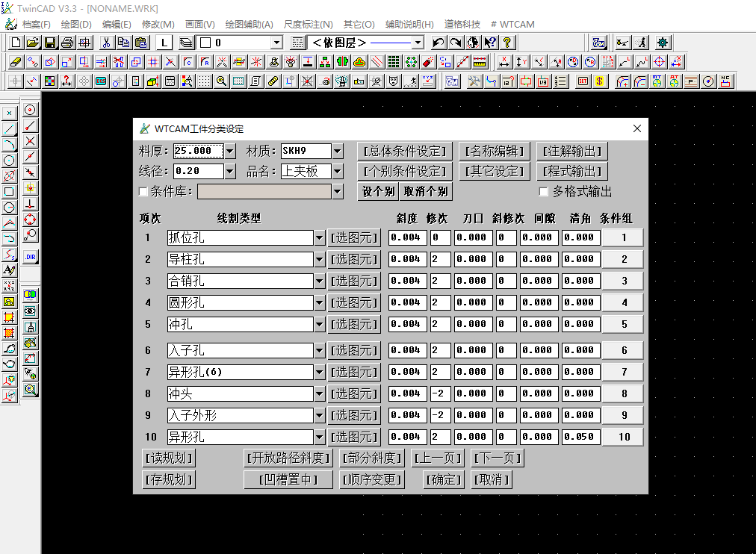756x554 pixels.
Task: Click the [选图元] button for 导柱孔
Action: (356, 258)
